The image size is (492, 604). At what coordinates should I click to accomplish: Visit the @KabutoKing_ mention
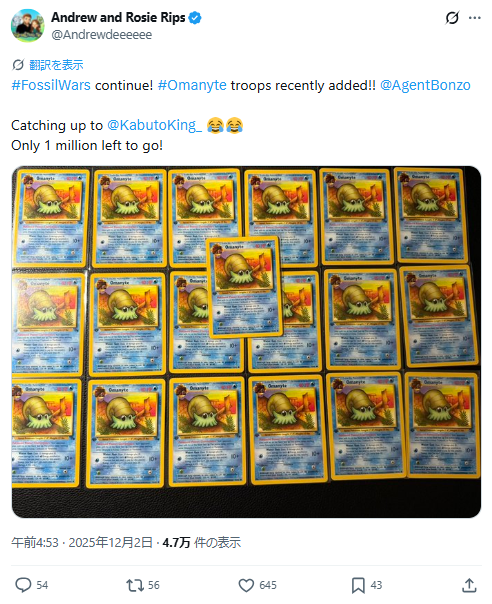[x=154, y=125]
